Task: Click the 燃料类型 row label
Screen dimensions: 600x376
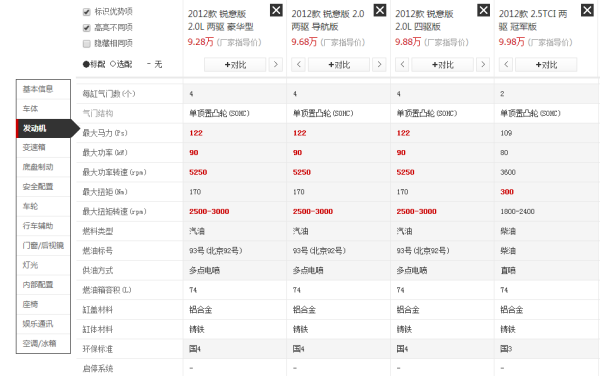Action: (98, 231)
